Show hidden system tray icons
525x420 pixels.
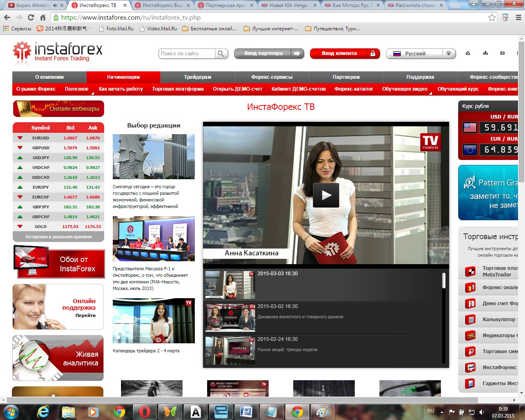pyautogui.click(x=442, y=412)
